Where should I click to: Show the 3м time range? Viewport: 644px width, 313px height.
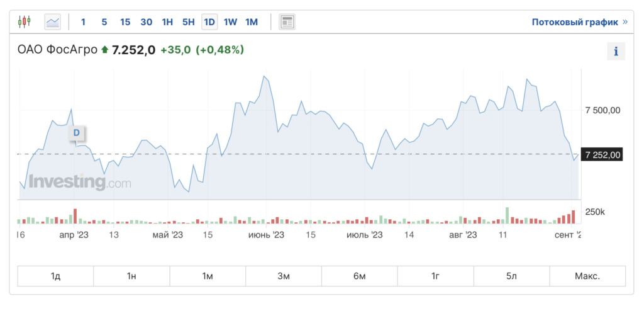click(x=284, y=276)
